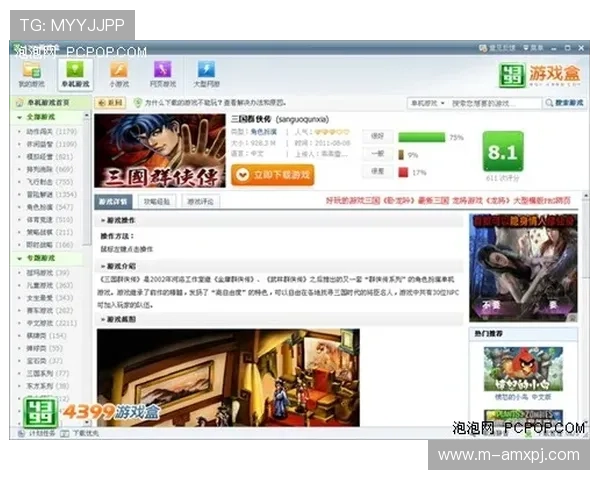Viewport: 600px width, 480px height.
Task: Open the title bar menu dropdown
Action: pos(533,48)
